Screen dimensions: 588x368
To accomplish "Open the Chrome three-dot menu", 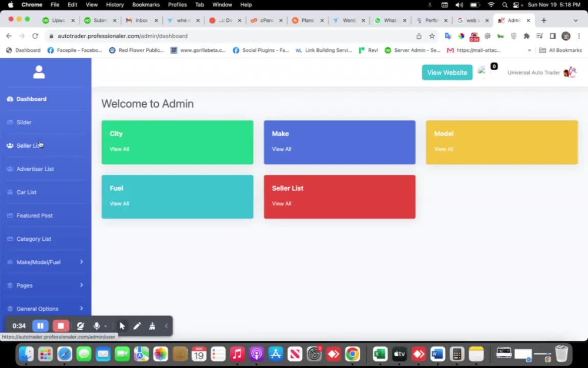I will tap(579, 36).
